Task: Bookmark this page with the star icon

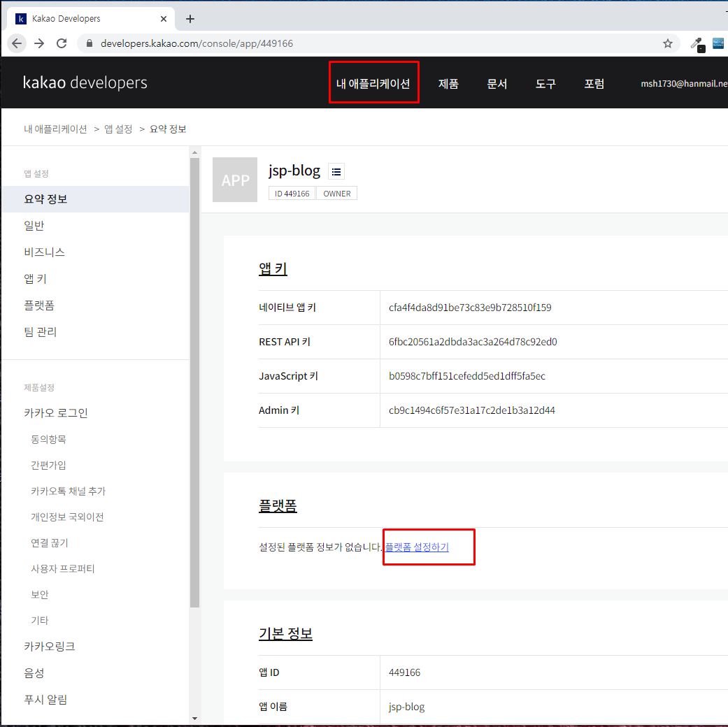Action: (668, 43)
